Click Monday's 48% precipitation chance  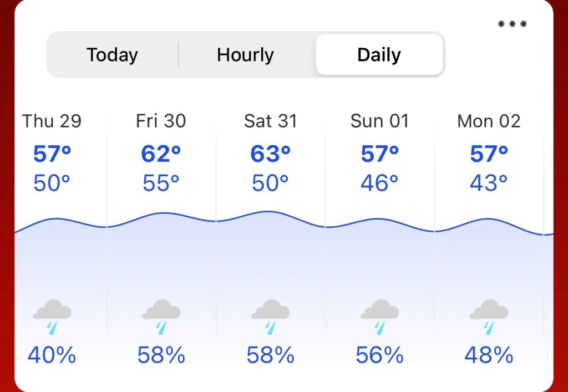489,355
